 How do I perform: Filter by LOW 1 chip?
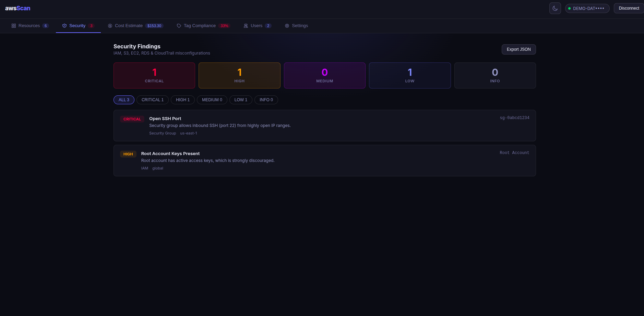tap(241, 100)
